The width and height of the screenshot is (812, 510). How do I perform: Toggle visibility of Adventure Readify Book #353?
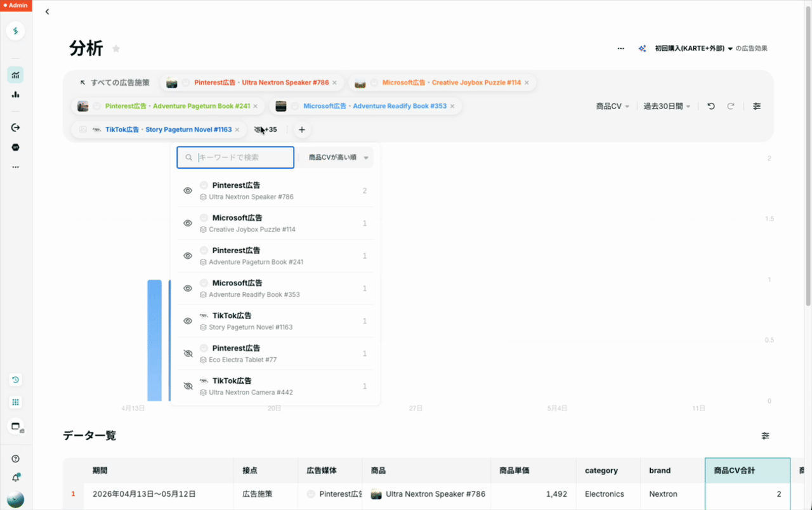tap(188, 289)
